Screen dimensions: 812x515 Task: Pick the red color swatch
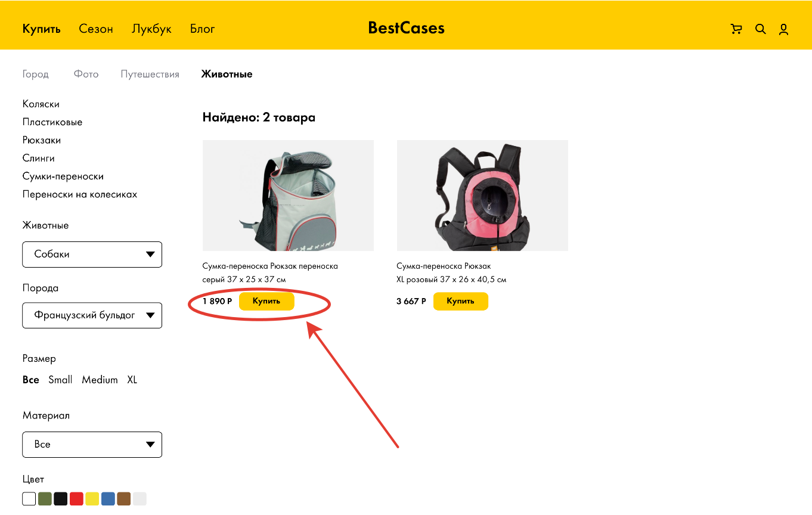pos(76,499)
